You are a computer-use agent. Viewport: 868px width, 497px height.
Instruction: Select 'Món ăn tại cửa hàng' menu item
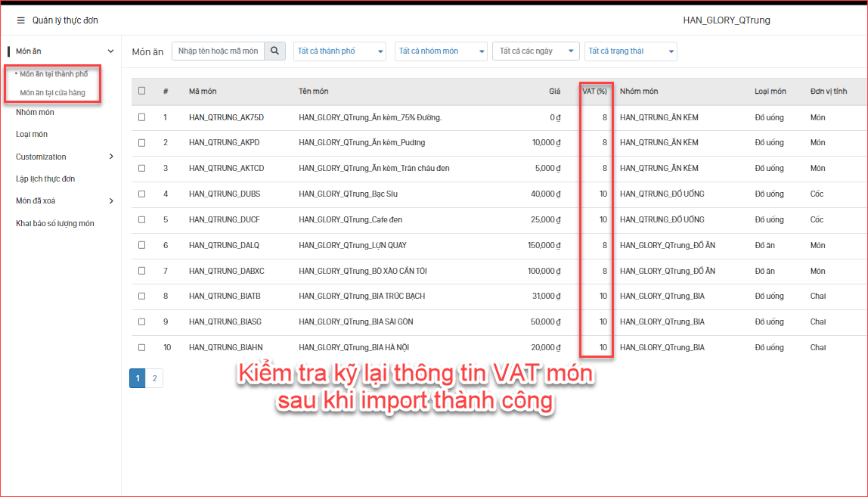52,92
